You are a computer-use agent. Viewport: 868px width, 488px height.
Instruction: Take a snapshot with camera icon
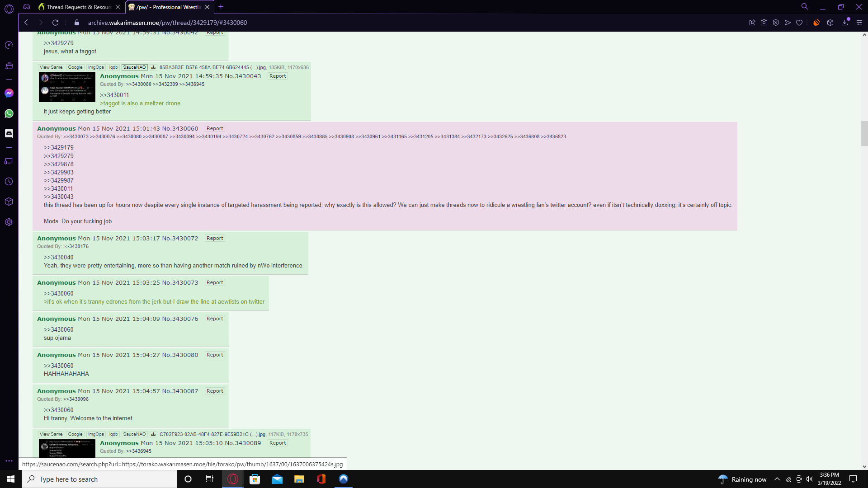click(764, 23)
